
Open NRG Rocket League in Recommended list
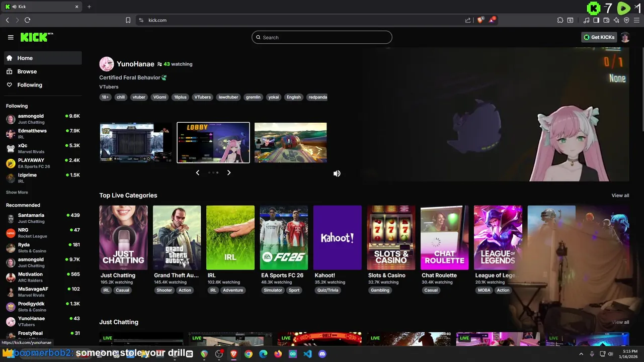(x=43, y=233)
